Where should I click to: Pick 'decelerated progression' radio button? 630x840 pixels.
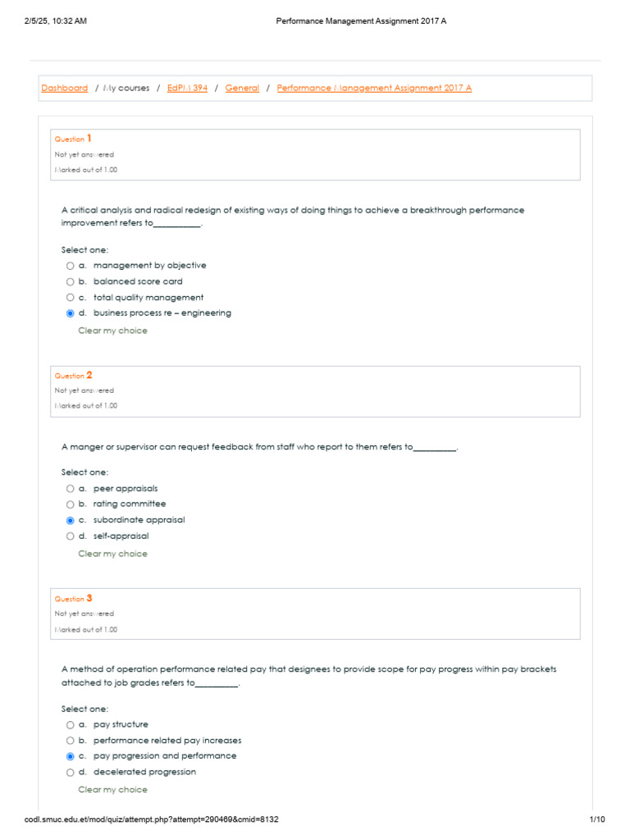point(71,773)
